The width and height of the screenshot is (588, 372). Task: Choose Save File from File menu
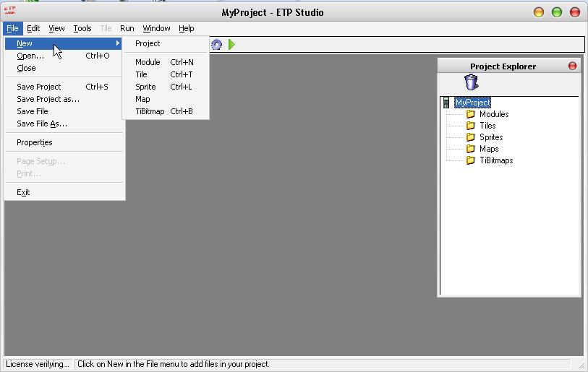click(64, 111)
